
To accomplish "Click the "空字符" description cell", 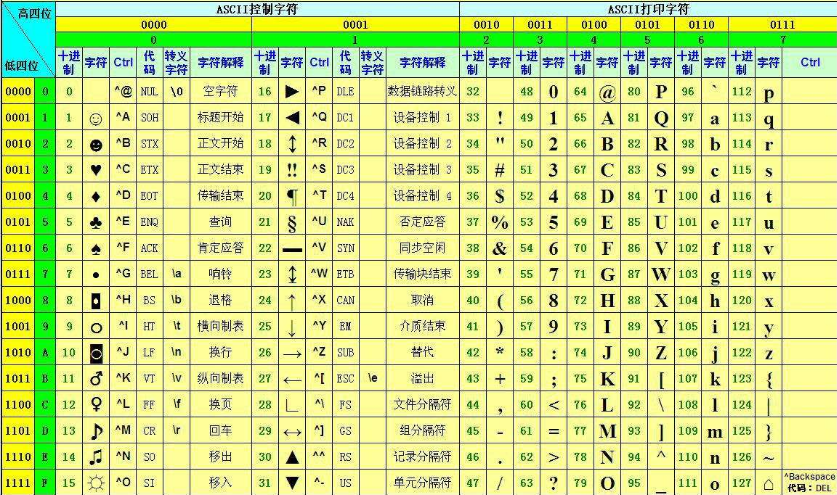I will (220, 91).
